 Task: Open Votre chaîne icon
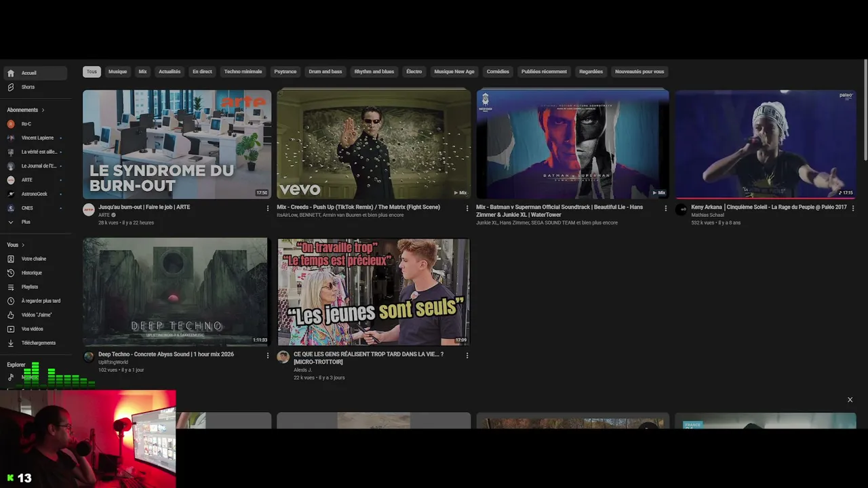[11, 259]
